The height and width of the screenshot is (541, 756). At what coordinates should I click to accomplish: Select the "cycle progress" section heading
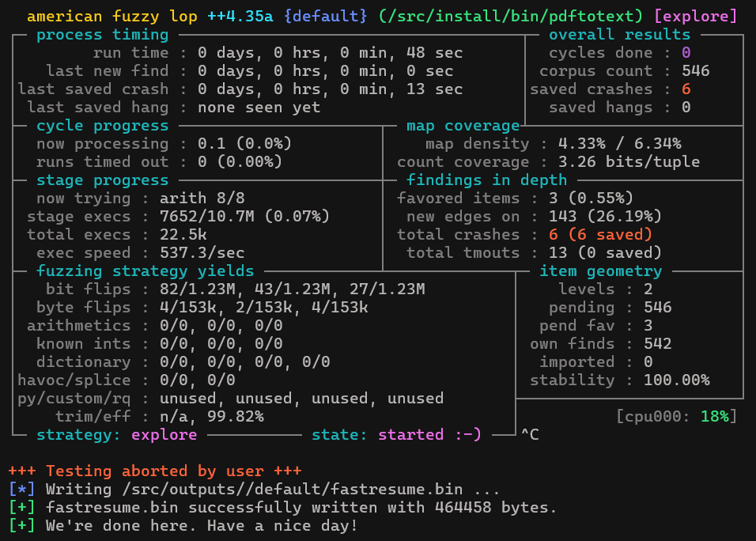click(102, 126)
